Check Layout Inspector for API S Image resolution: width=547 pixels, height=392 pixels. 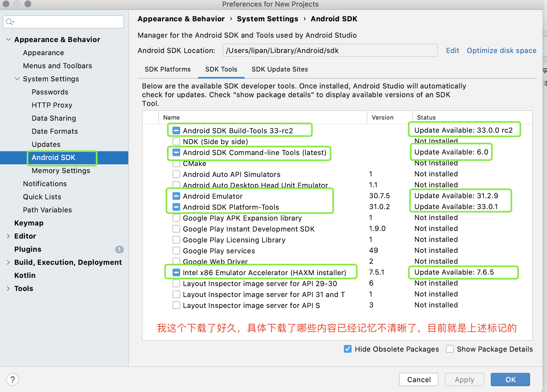click(x=176, y=305)
